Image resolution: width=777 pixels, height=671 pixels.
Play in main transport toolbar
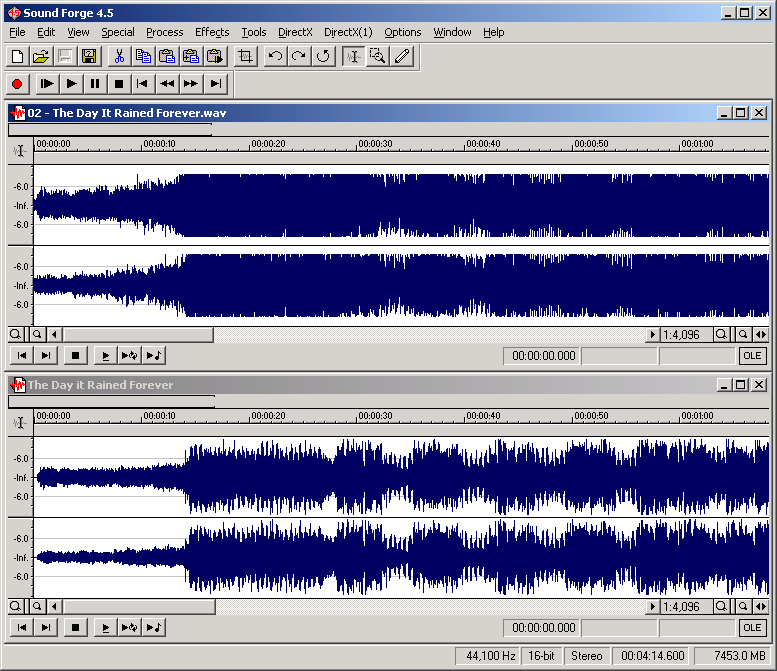coord(71,84)
